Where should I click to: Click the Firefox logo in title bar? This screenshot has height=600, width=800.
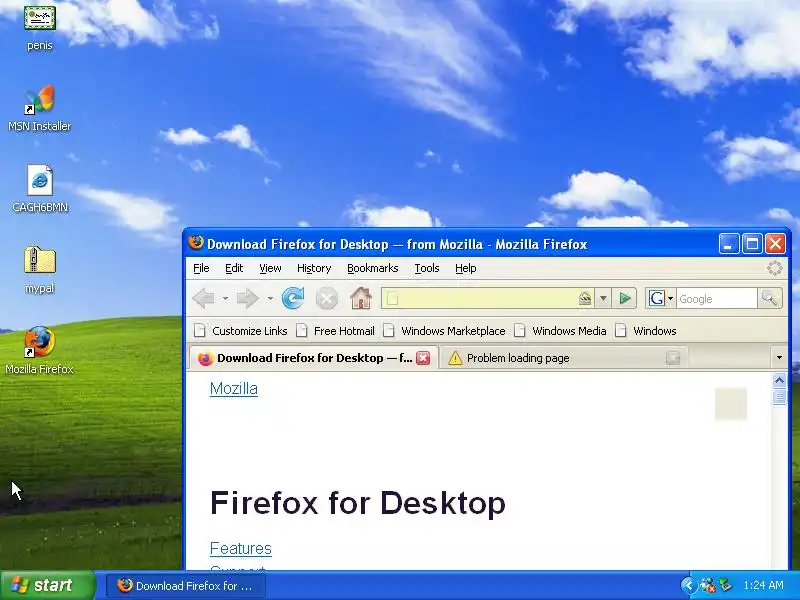point(195,243)
